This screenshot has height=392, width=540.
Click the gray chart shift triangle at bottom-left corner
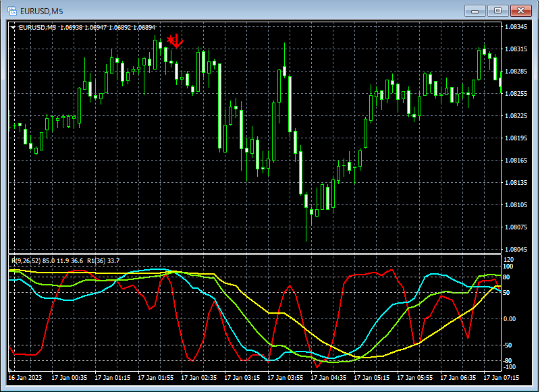(x=10, y=370)
